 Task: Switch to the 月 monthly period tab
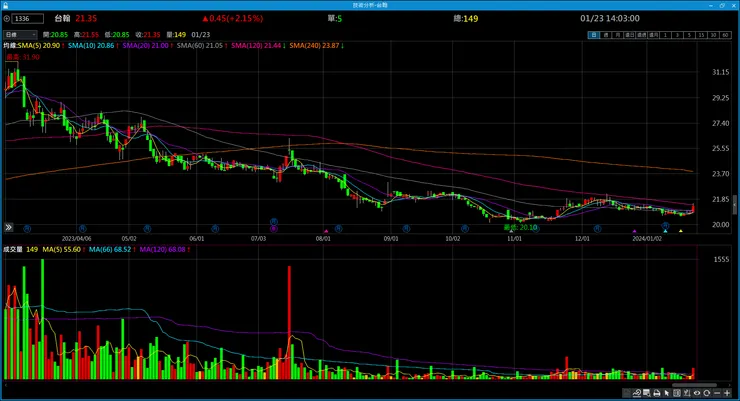point(617,35)
